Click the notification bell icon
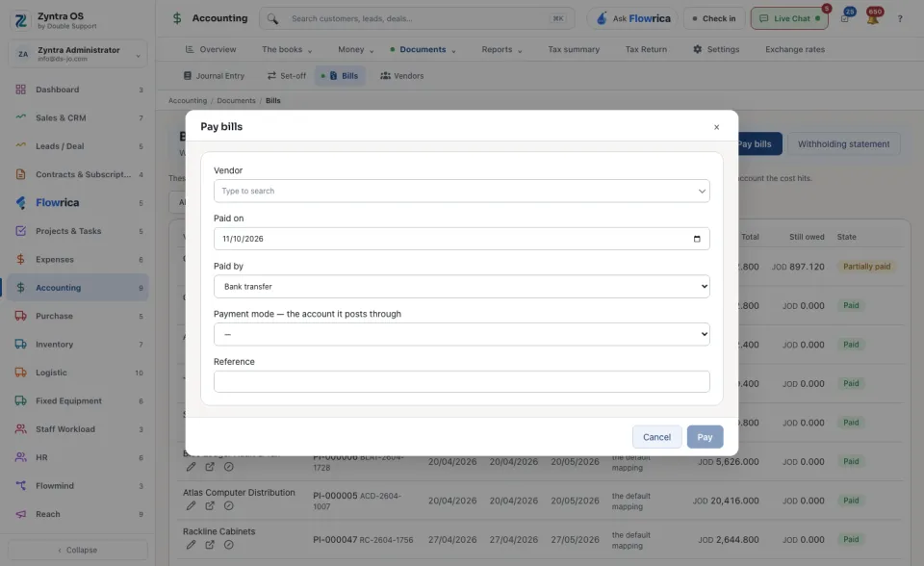The height and width of the screenshot is (566, 924). pos(873,18)
